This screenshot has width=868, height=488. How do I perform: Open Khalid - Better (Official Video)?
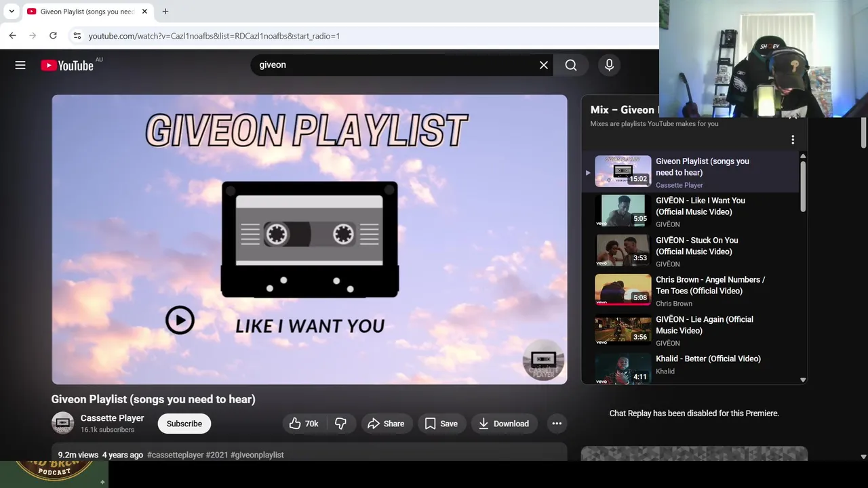[708, 359]
